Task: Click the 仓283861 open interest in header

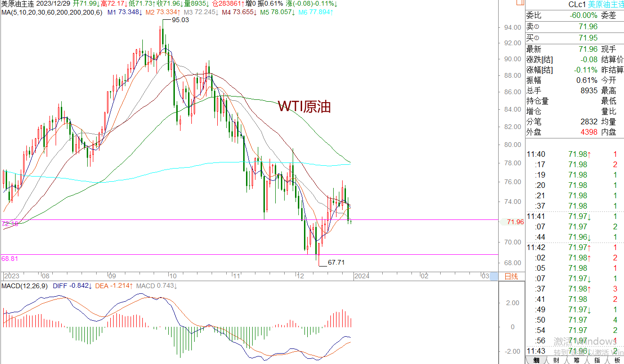Action: click(229, 3)
